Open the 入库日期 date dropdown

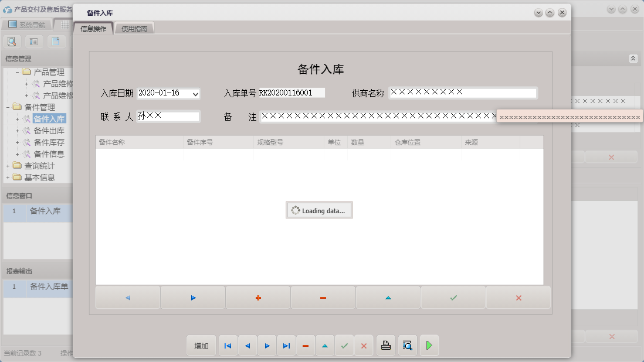[194, 94]
